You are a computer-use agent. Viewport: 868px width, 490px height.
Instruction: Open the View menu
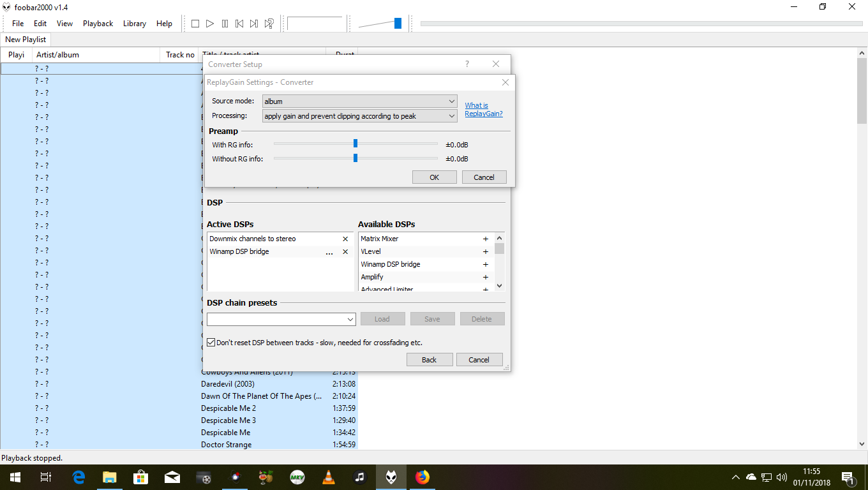(65, 24)
